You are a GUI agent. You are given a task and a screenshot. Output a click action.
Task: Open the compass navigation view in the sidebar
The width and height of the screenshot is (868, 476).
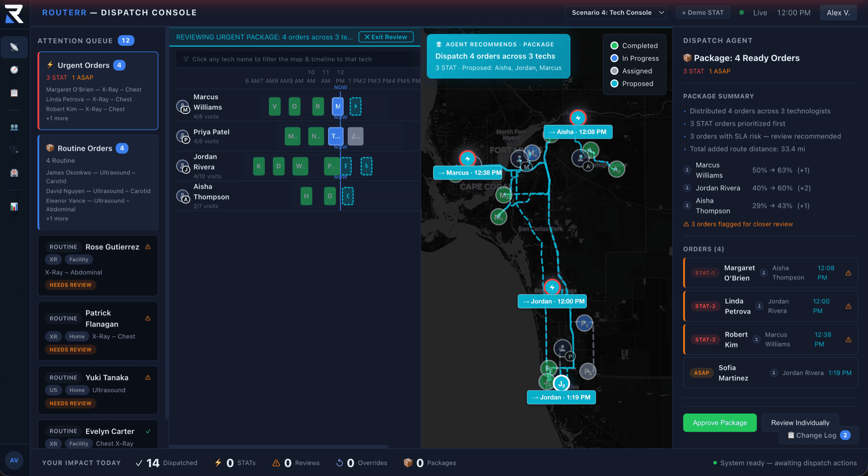click(x=14, y=70)
